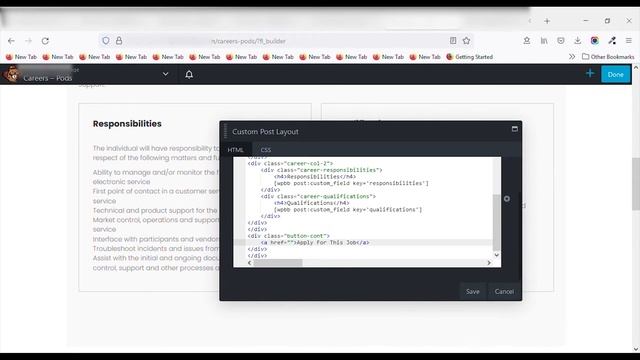
Task: Place cursor on 'Apply For This Job' line
Action: click(x=315, y=242)
